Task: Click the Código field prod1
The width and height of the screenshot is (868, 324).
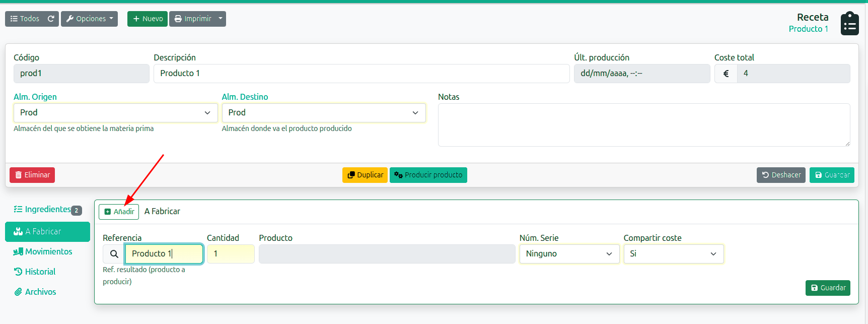Action: pos(82,74)
